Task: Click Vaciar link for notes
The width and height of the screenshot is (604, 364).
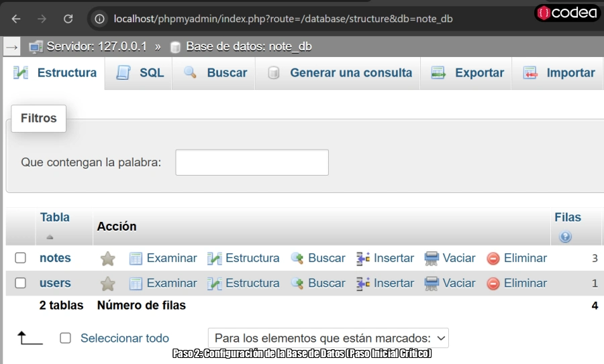Action: tap(459, 258)
